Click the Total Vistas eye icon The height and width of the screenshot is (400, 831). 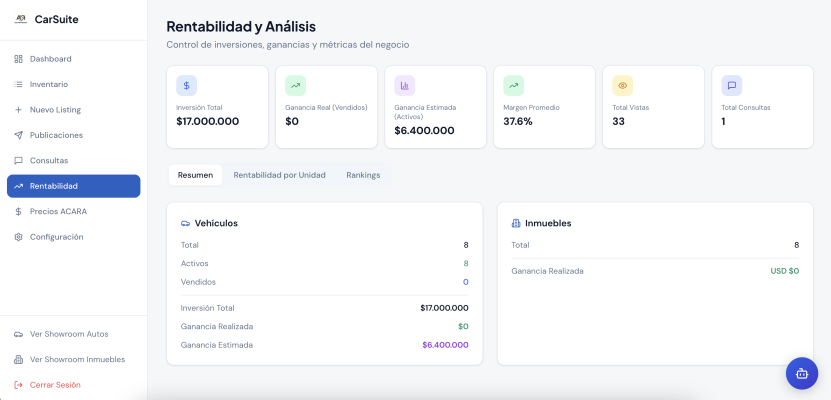tap(622, 86)
